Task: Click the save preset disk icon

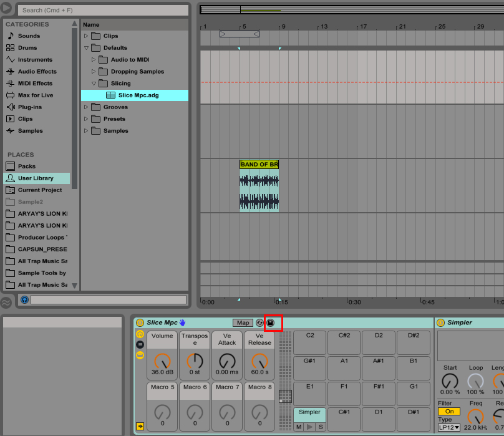Action: coord(271,322)
